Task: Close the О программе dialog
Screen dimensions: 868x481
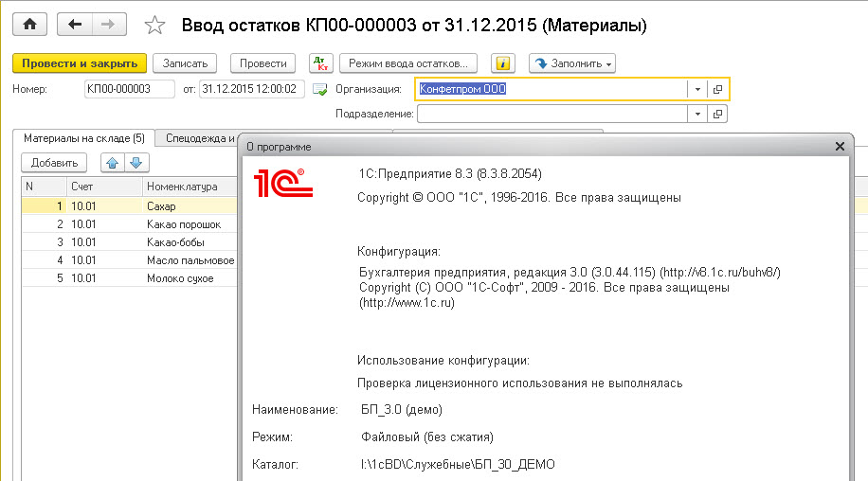Action: (840, 147)
